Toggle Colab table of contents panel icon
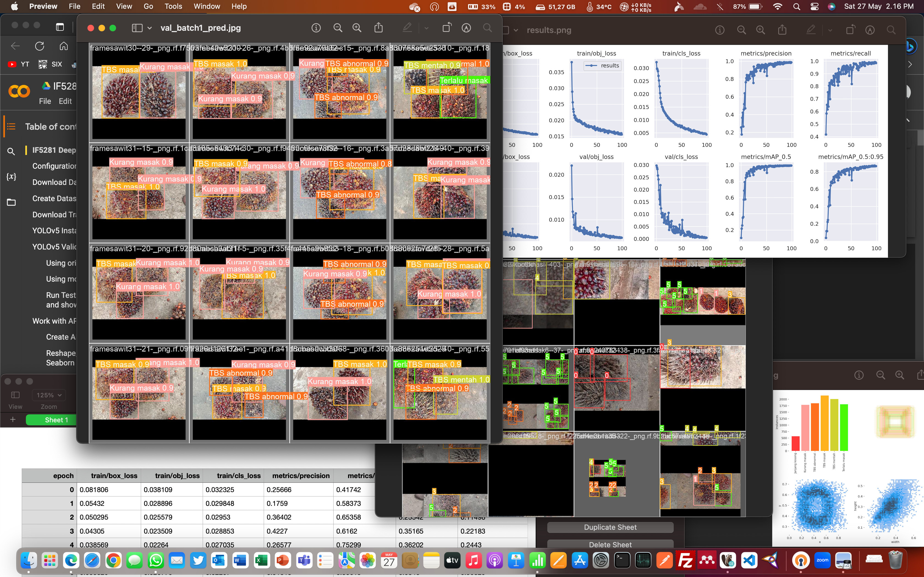The image size is (924, 577). (x=11, y=127)
